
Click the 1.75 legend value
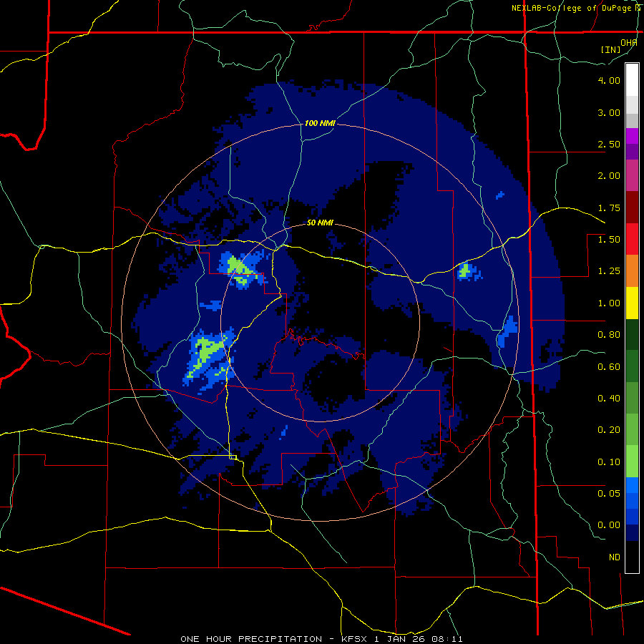coord(609,208)
